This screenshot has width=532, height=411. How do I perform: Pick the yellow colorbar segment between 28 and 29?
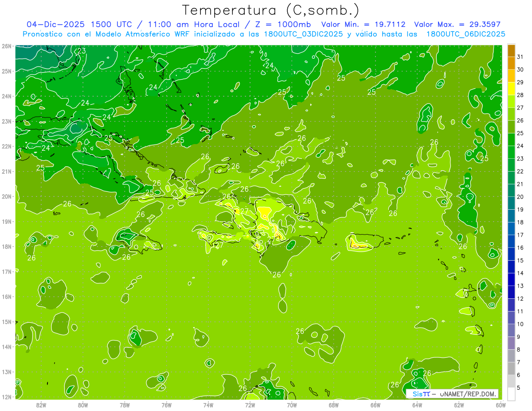click(x=511, y=89)
